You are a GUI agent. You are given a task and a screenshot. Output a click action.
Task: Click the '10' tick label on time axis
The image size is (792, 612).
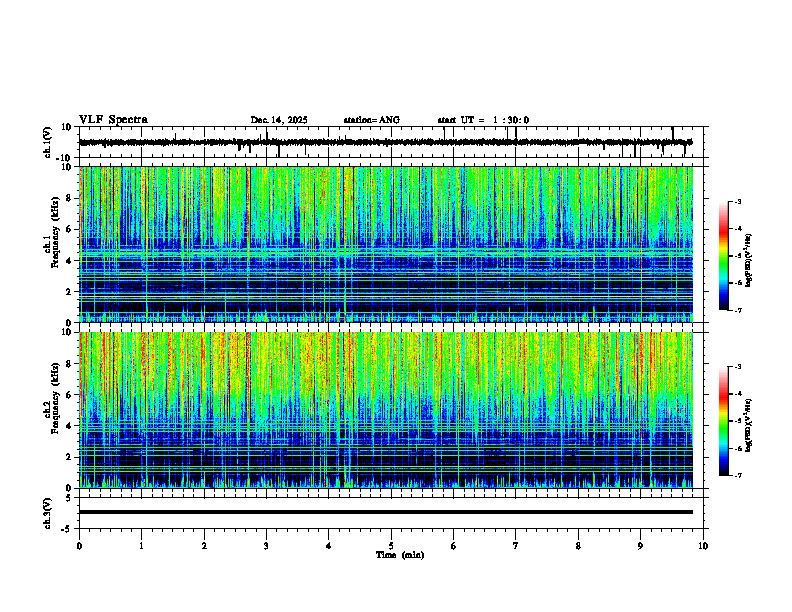[703, 546]
